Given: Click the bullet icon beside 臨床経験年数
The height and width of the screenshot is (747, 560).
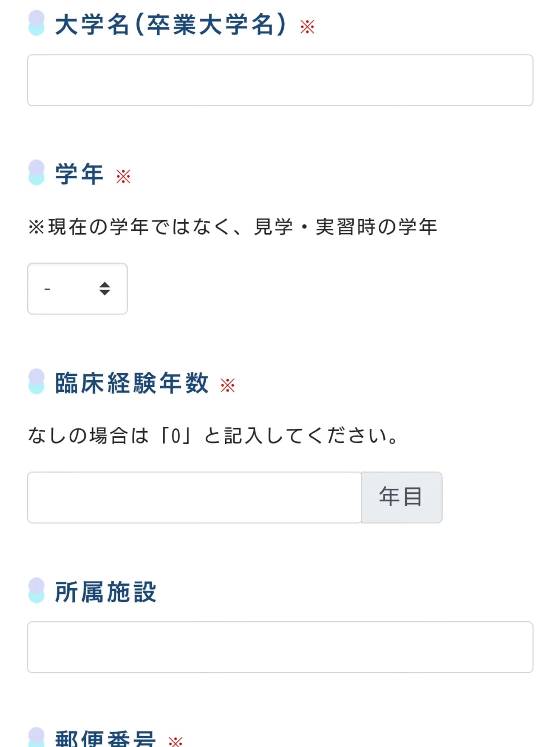Looking at the screenshot, I should (x=37, y=381).
